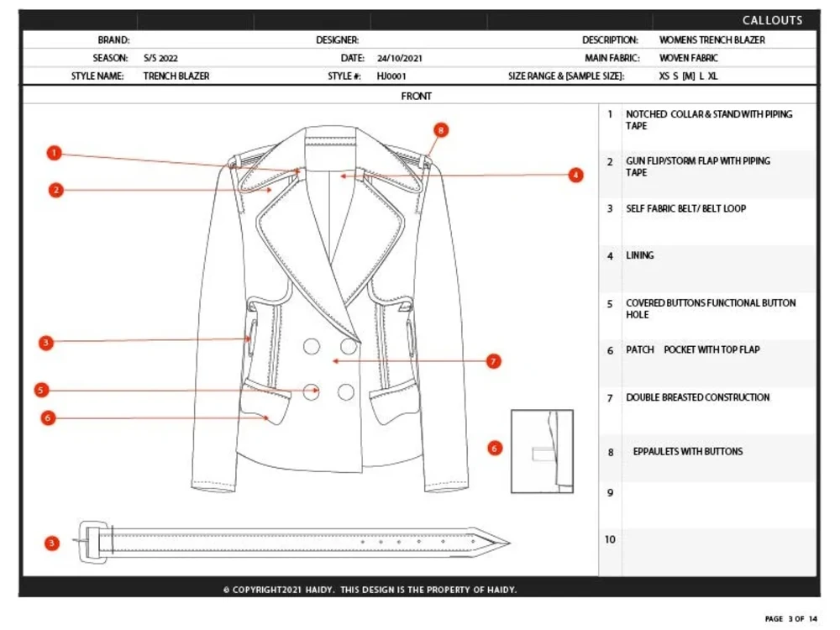Screen dimensions: 840x630
Task: Click marker 3 beside the patch pocket
Action: click(x=45, y=343)
